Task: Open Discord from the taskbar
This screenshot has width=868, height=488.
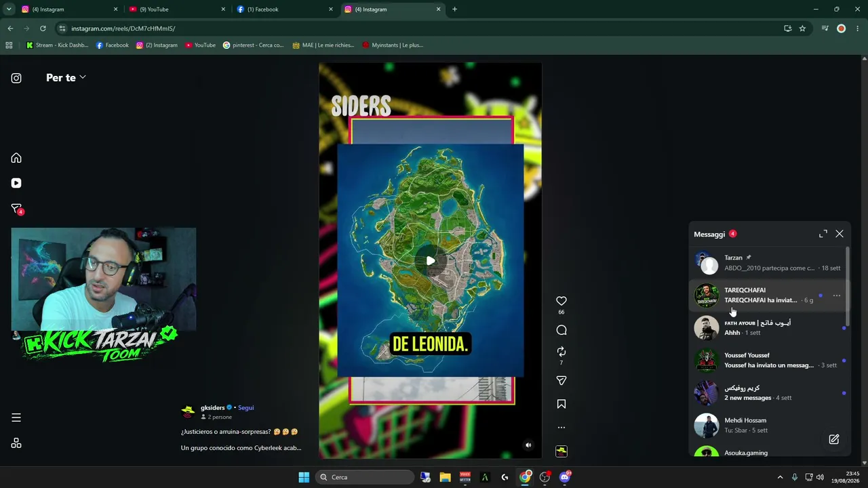Action: click(x=565, y=477)
